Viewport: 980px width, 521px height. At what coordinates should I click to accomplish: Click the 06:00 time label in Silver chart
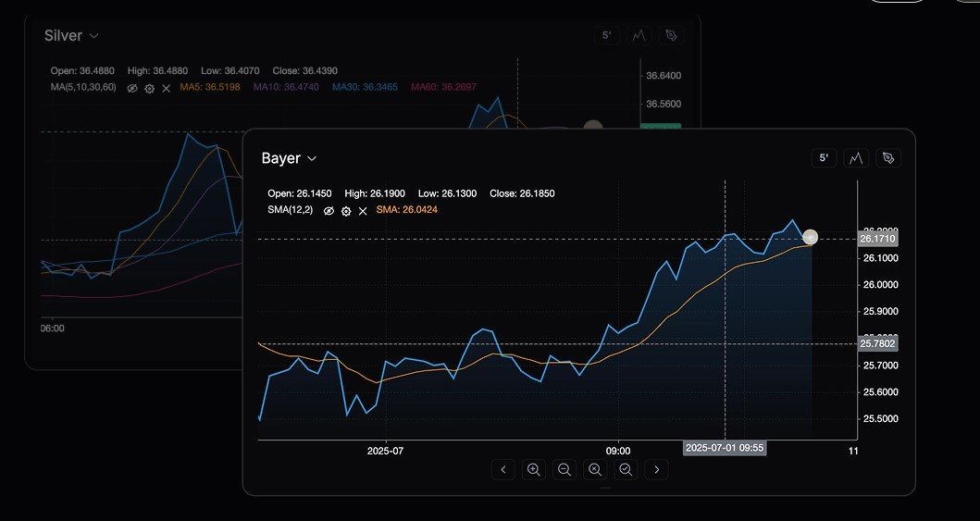[x=53, y=329]
